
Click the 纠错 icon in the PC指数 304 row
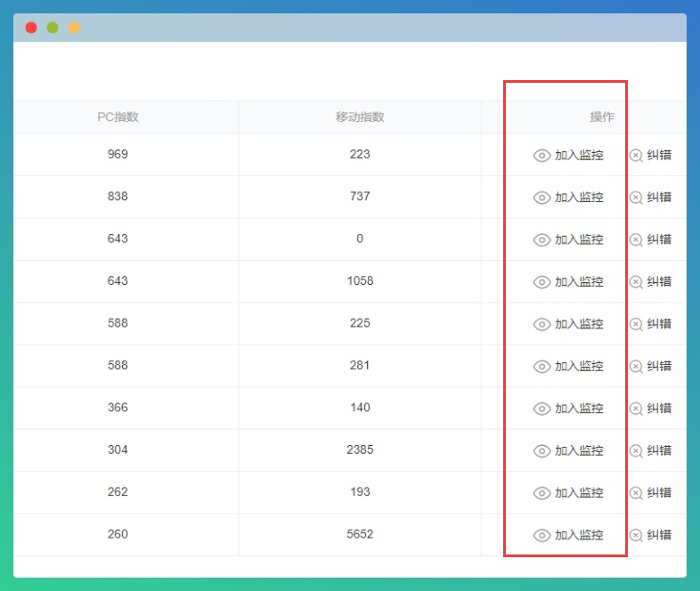[x=636, y=451]
